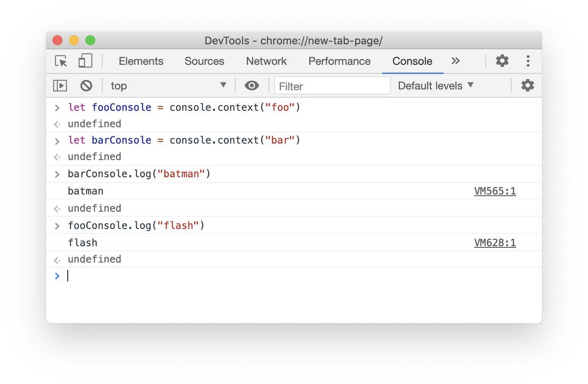The width and height of the screenshot is (588, 384).
Task: Toggle the device toolbar icon
Action: (85, 61)
